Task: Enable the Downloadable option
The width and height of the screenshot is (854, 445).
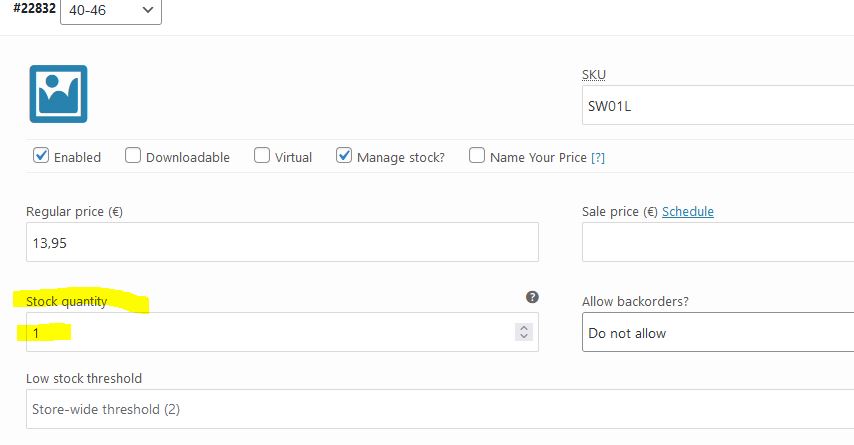Action: tap(133, 155)
